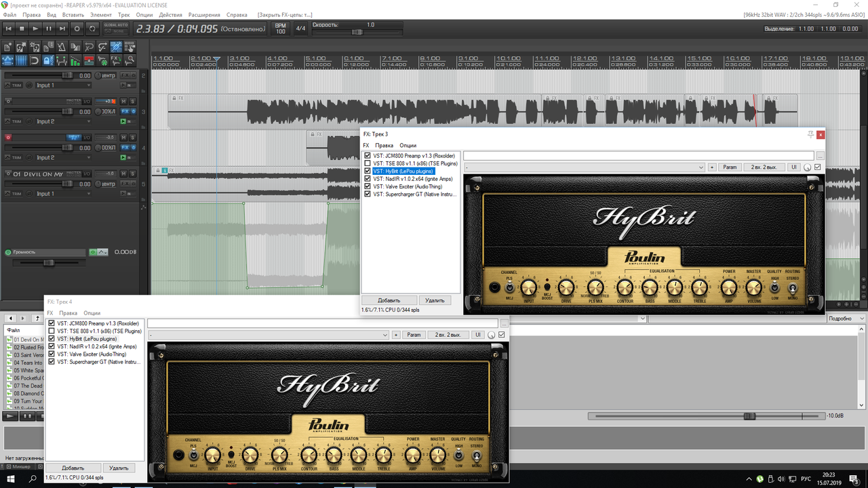Image resolution: width=868 pixels, height=488 pixels.
Task: Toggle the locking padlock toolbar icon
Action: click(48, 60)
